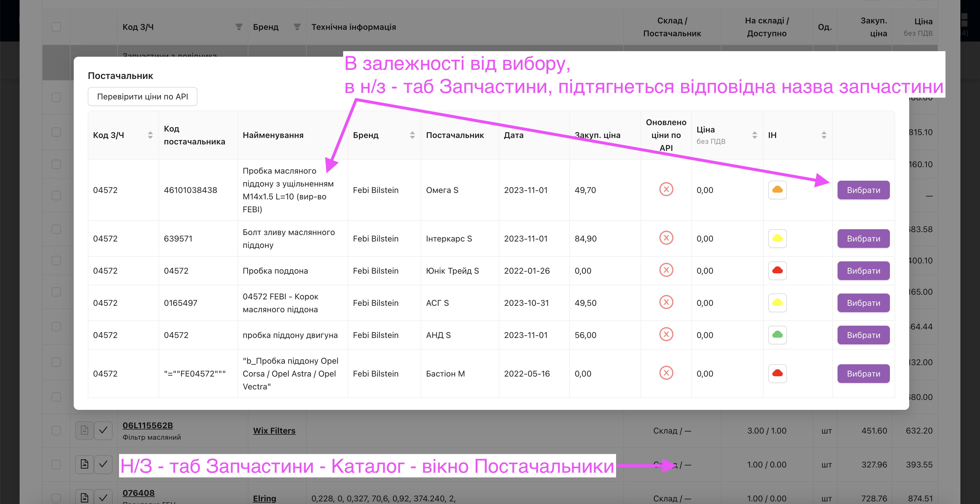The width and height of the screenshot is (980, 504).
Task: Open Бренд column filter in main table
Action: click(297, 27)
